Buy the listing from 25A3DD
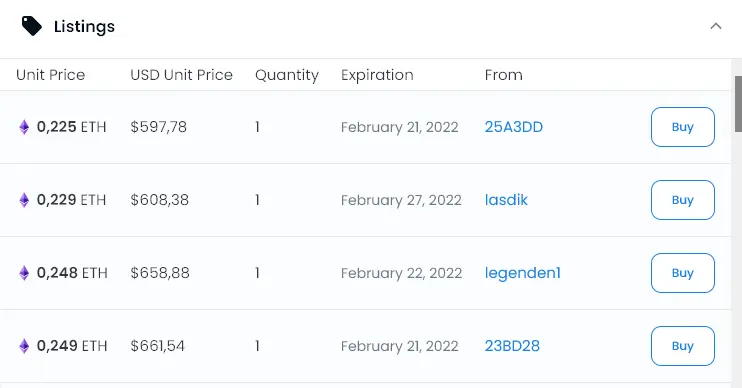 pyautogui.click(x=682, y=127)
